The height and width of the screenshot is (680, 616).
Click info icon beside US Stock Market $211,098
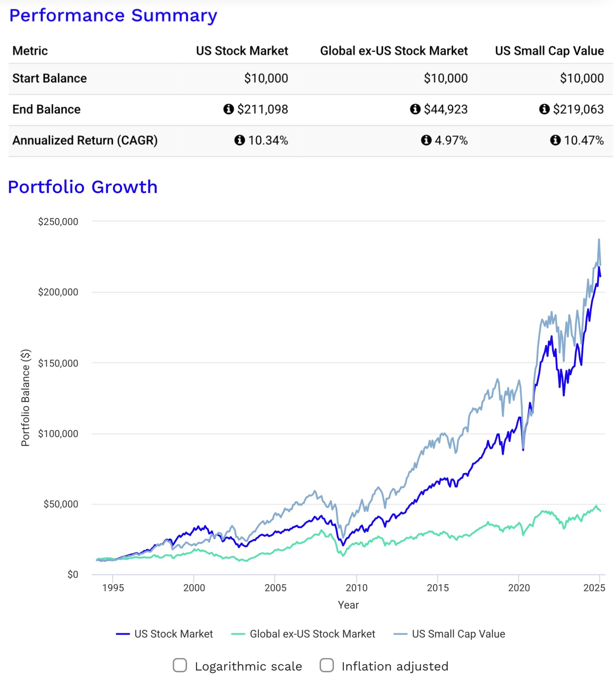(x=228, y=109)
